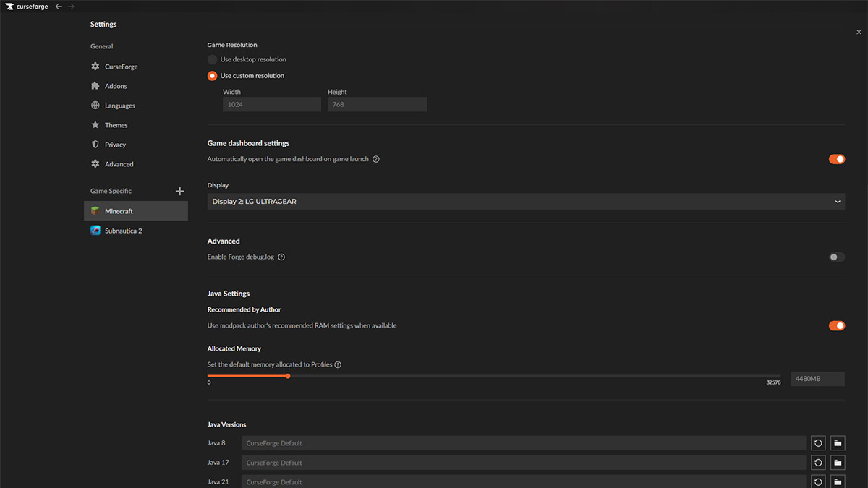
Task: Open help for game dashboard auto-open
Action: click(x=376, y=159)
